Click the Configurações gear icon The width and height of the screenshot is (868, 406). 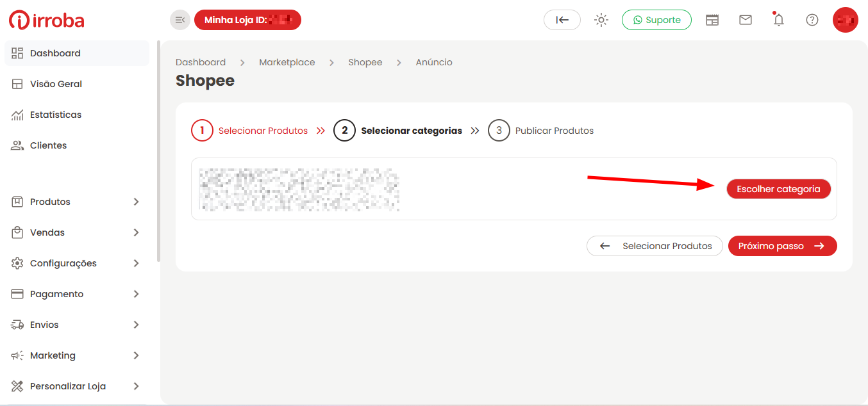click(17, 263)
